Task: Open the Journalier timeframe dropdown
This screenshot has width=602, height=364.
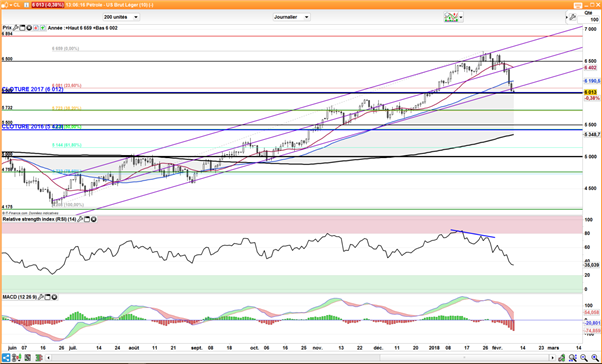Action: click(291, 17)
